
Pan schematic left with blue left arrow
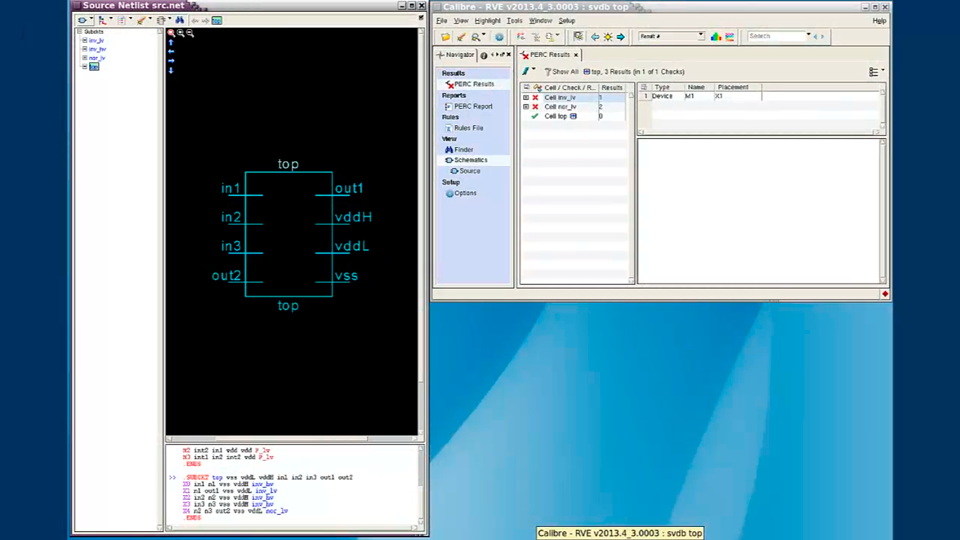(171, 51)
